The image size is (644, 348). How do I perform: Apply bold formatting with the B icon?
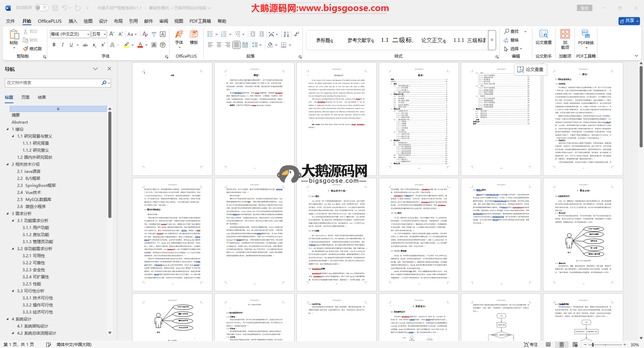pyautogui.click(x=54, y=45)
